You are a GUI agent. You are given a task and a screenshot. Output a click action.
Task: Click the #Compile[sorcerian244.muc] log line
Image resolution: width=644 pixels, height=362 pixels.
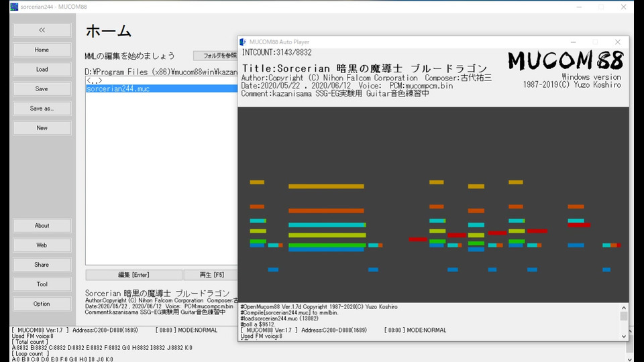click(x=290, y=313)
